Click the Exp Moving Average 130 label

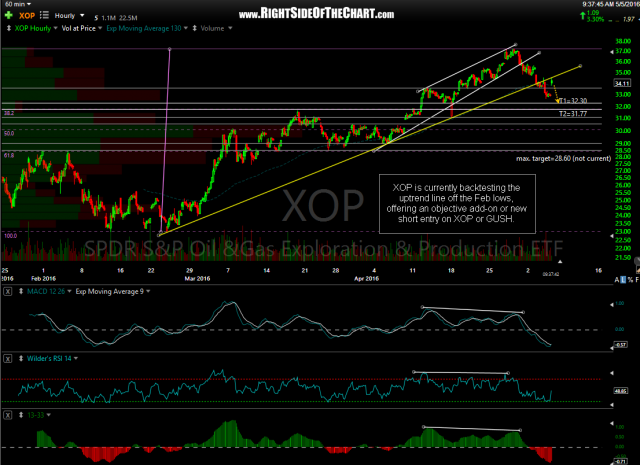click(144, 29)
